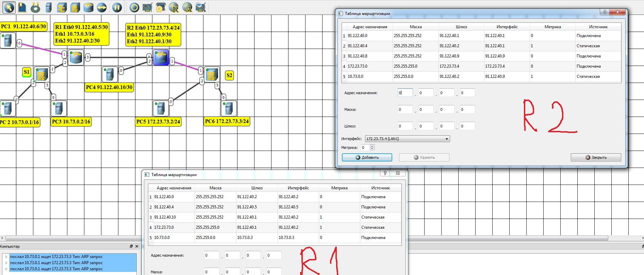Choose the send data tool

tap(102, 7)
